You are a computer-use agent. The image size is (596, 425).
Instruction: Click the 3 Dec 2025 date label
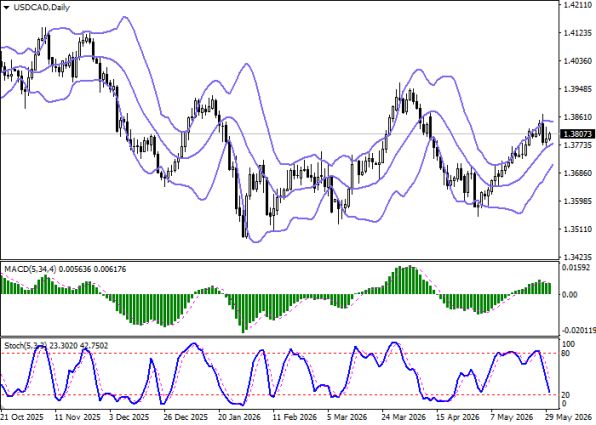pos(128,417)
